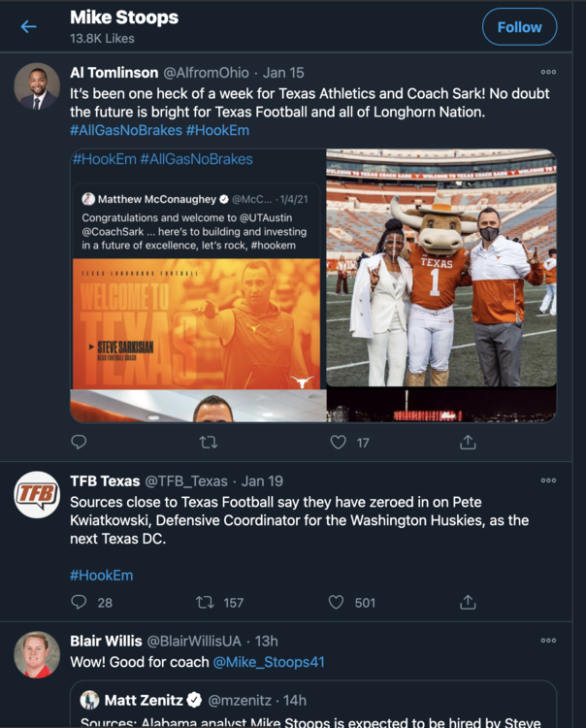The image size is (586, 728).
Task: Open more options on Al Tomlinson's tweet
Action: [x=548, y=72]
